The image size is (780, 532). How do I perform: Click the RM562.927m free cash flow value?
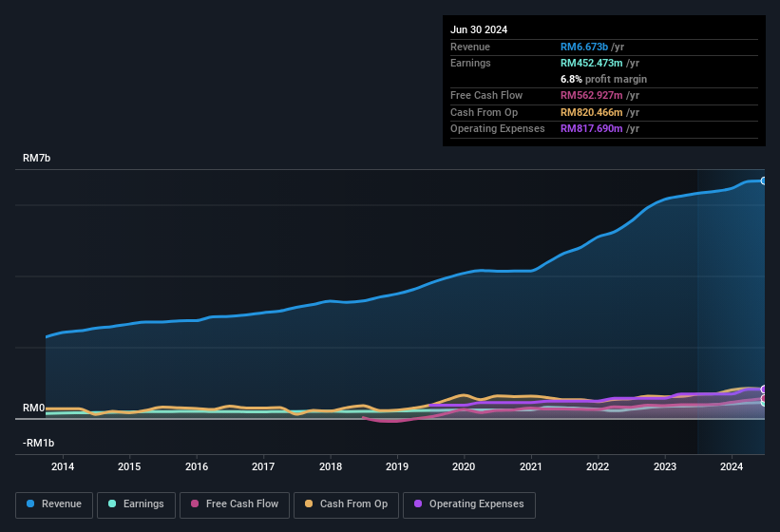pyautogui.click(x=592, y=95)
